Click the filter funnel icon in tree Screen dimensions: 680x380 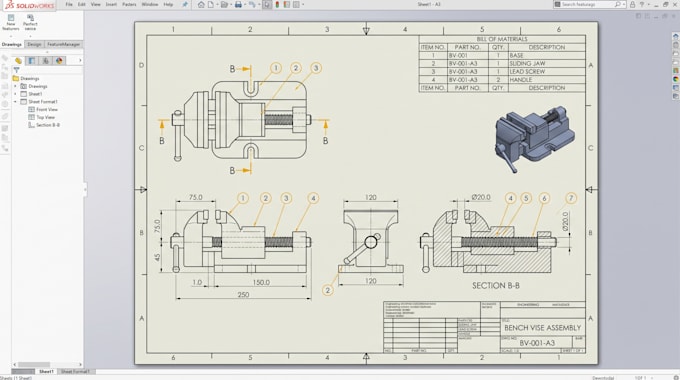click(16, 70)
